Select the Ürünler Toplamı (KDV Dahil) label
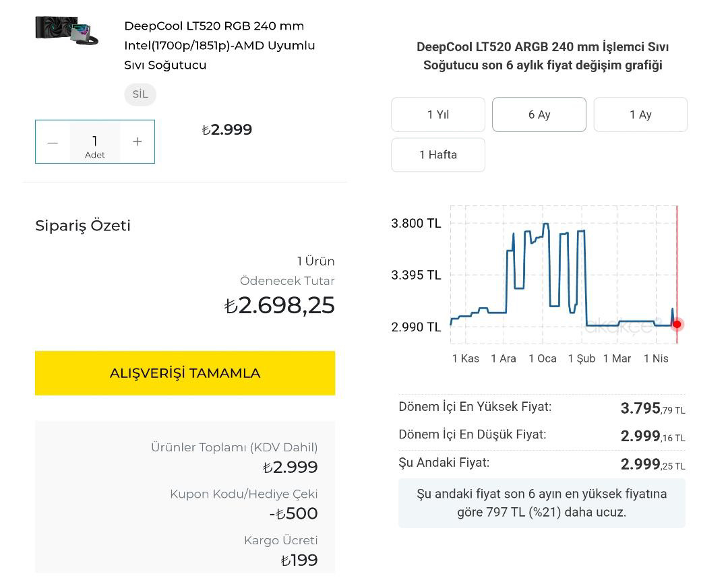 (235, 447)
